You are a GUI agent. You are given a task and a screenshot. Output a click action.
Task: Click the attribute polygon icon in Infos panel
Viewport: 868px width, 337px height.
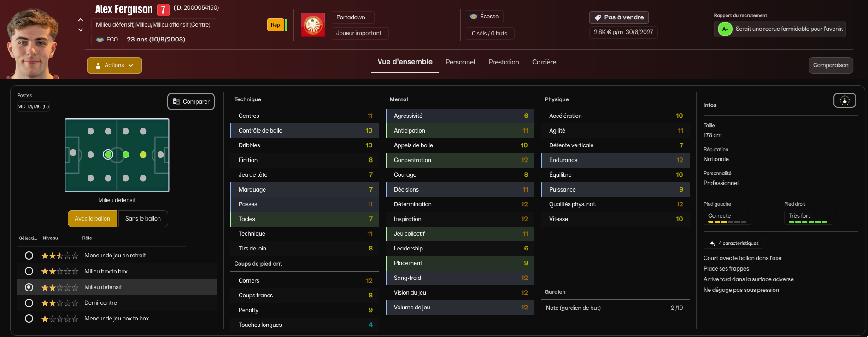[845, 100]
